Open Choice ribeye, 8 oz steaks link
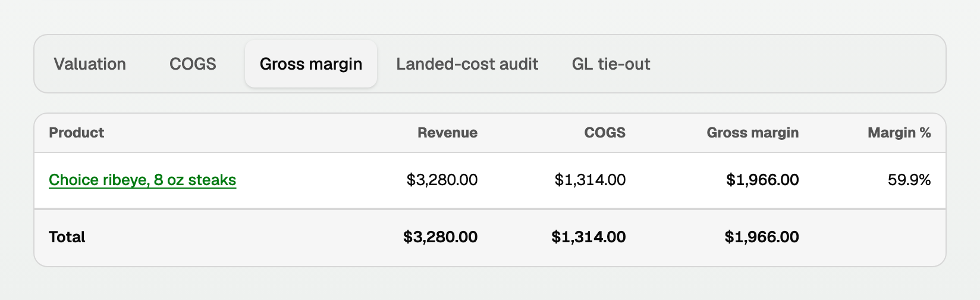The height and width of the screenshot is (300, 980). (143, 180)
